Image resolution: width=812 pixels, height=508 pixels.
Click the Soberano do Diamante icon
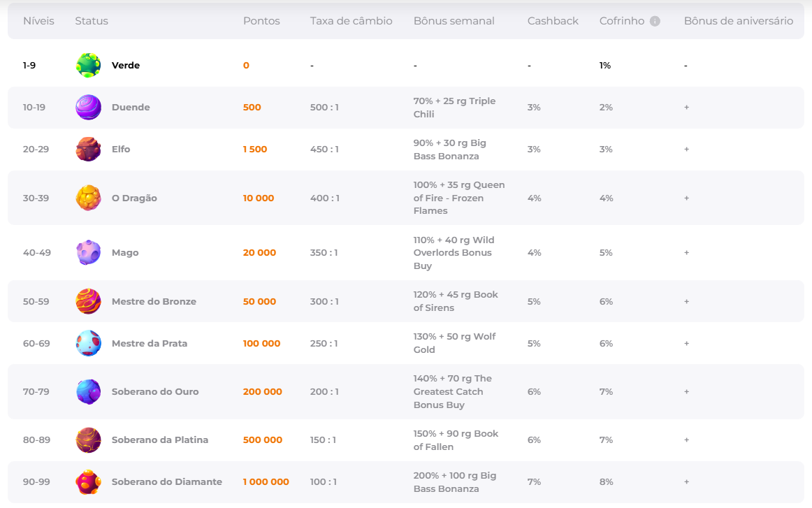[x=88, y=481]
